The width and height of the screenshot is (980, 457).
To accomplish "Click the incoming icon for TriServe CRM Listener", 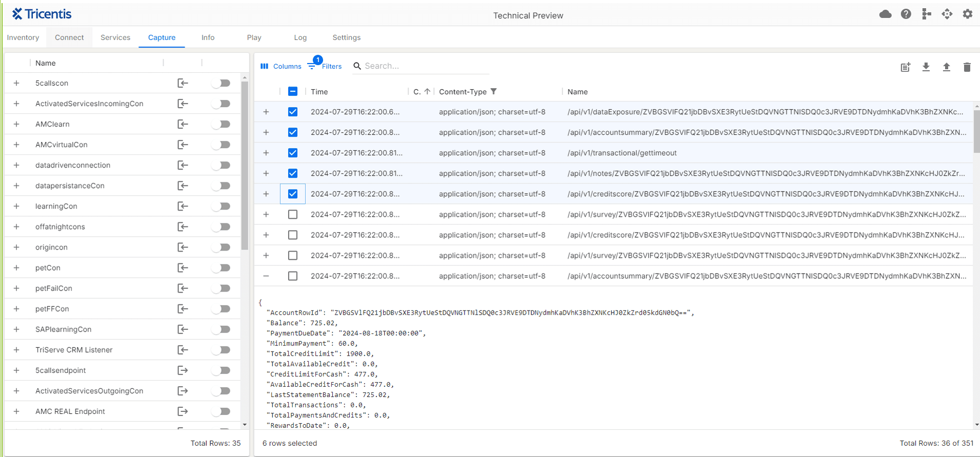I will pos(183,350).
